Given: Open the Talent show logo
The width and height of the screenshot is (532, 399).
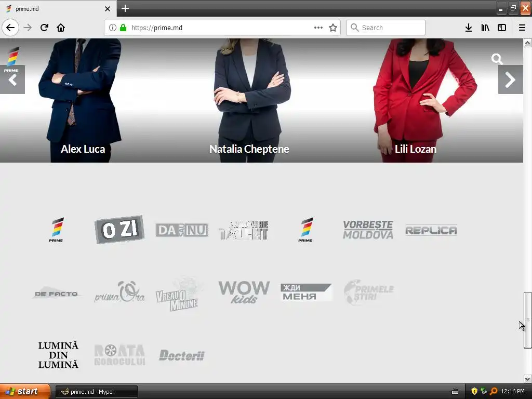Looking at the screenshot, I should (244, 230).
